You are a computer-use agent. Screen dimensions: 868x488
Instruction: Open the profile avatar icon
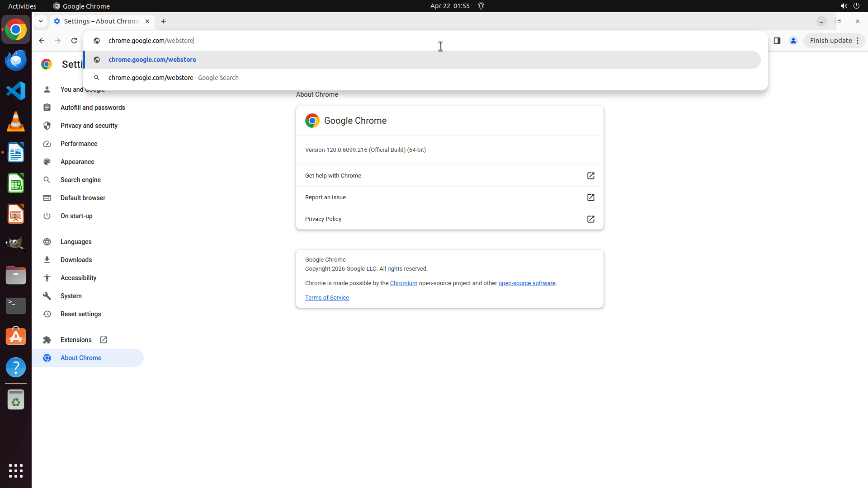tap(793, 41)
